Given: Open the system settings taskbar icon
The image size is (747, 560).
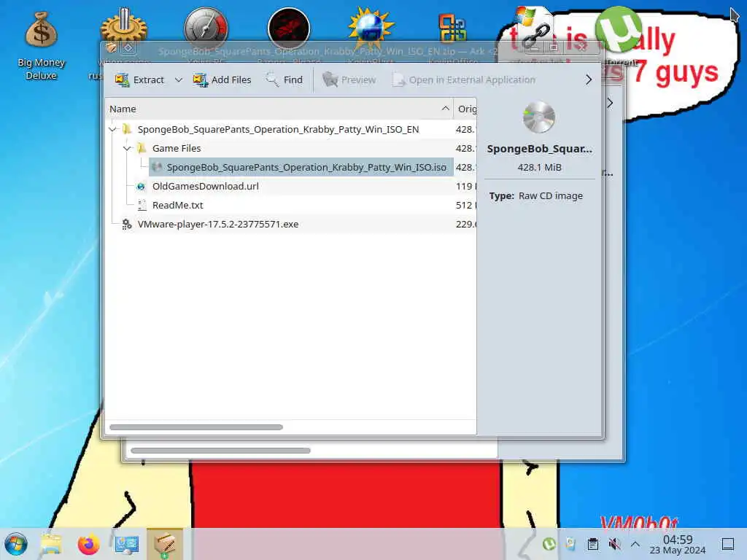Looking at the screenshot, I should click(126, 544).
